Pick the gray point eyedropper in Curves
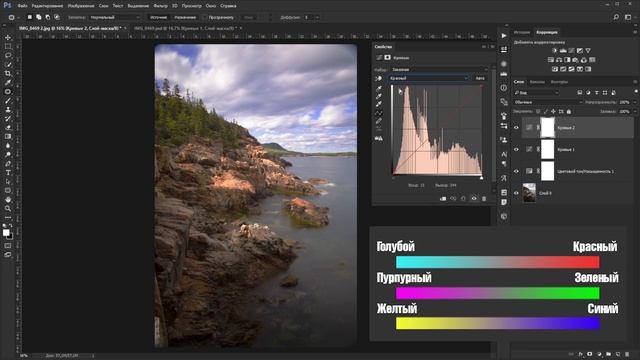Viewport: 640px width, 360px height. pyautogui.click(x=379, y=96)
